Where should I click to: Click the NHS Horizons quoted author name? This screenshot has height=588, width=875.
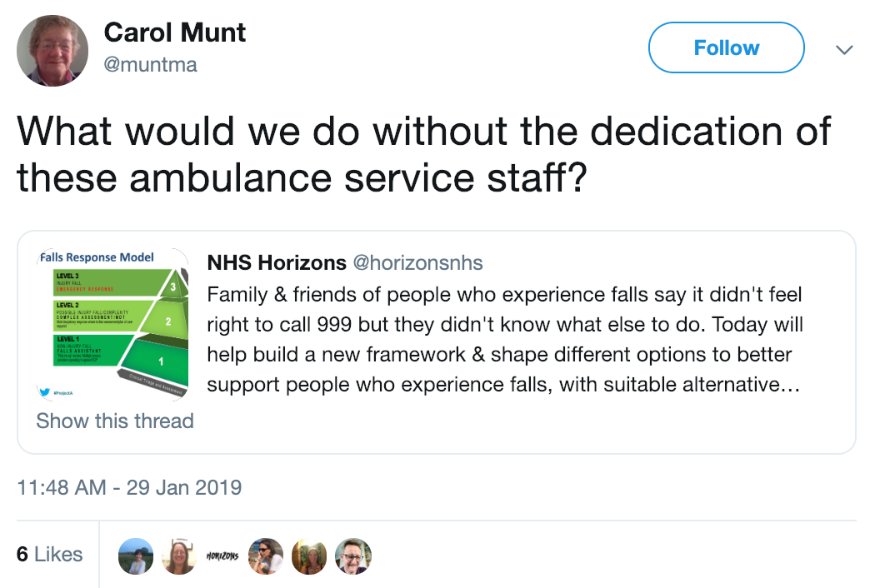tap(277, 262)
